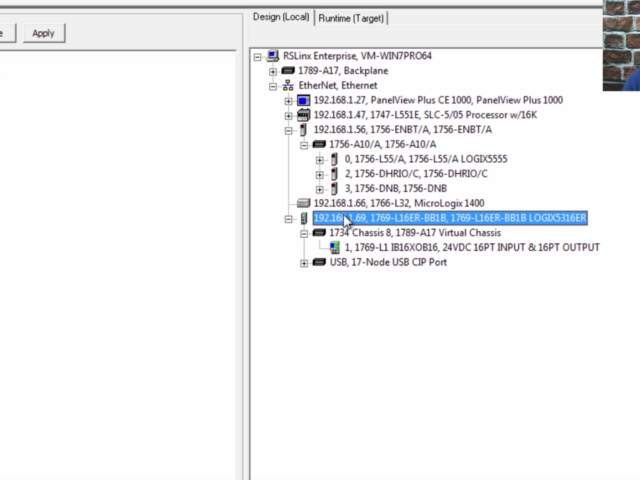Expand the USB 17-Node CIP Port node
Screen dimensions: 640x480
tap(304, 263)
